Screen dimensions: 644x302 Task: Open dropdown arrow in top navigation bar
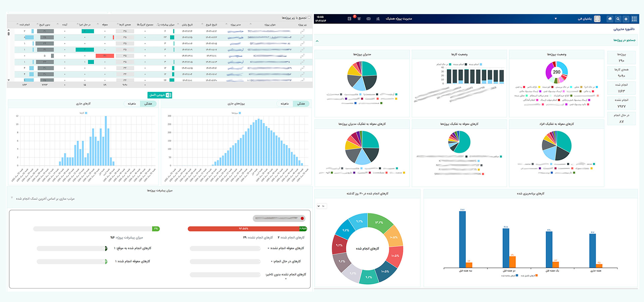pos(555,19)
